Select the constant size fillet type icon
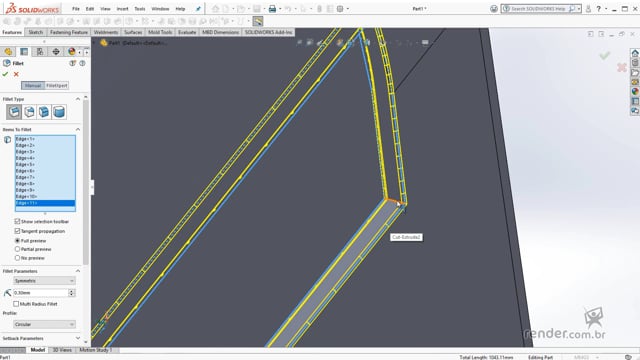The image size is (640, 360). click(14, 112)
